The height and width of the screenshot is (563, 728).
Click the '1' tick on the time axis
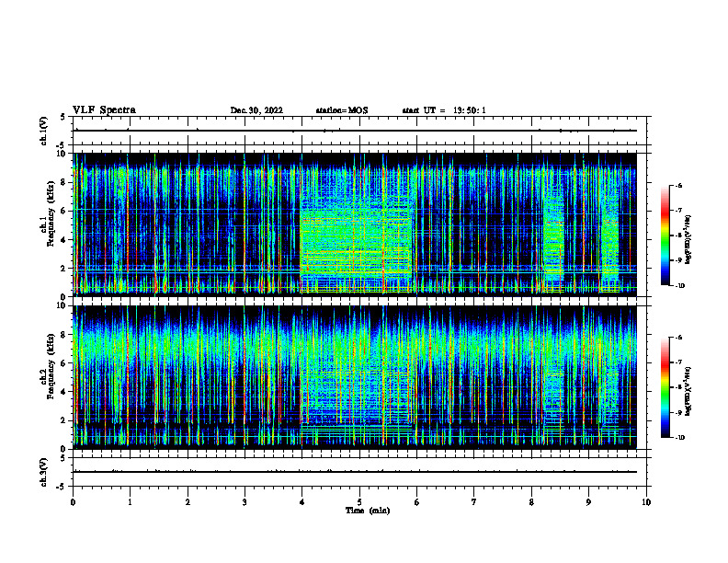click(130, 502)
